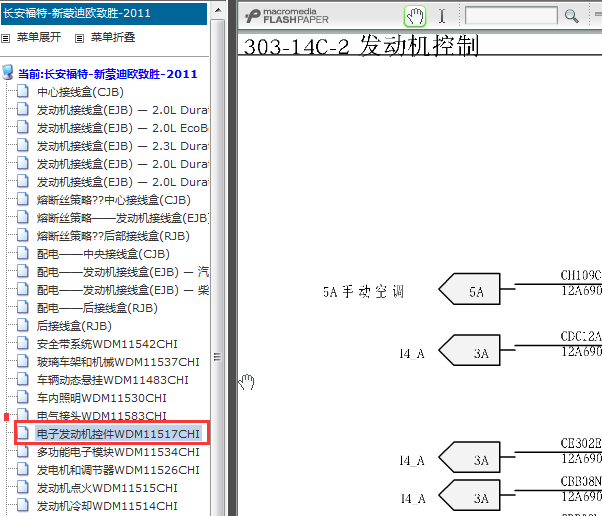
Task: Click 菜单折叠 to collapse all menus
Action: (113, 37)
